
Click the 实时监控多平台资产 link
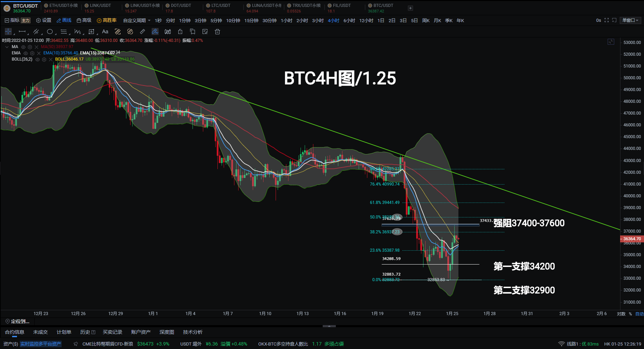tap(41, 344)
